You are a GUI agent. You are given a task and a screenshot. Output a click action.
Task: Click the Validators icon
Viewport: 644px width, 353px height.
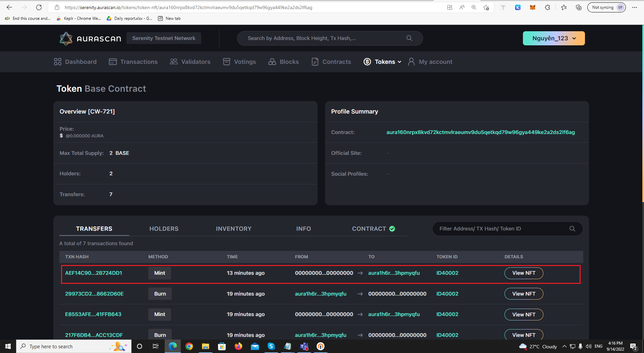coord(174,62)
